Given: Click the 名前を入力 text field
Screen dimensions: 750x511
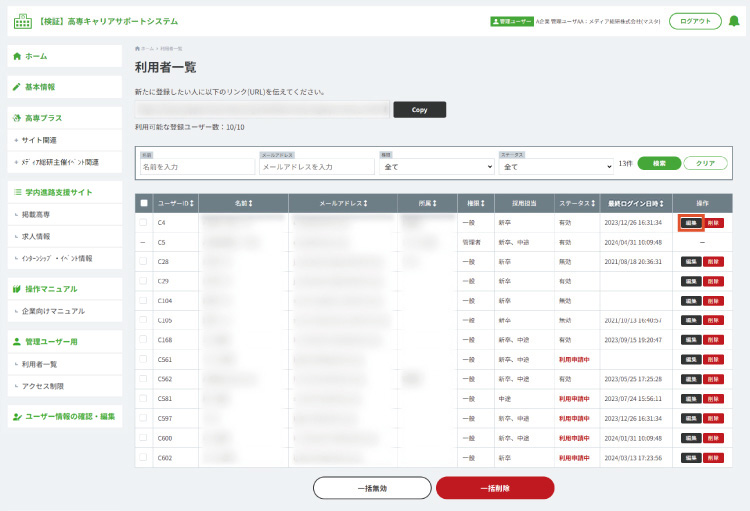Looking at the screenshot, I should 198,167.
